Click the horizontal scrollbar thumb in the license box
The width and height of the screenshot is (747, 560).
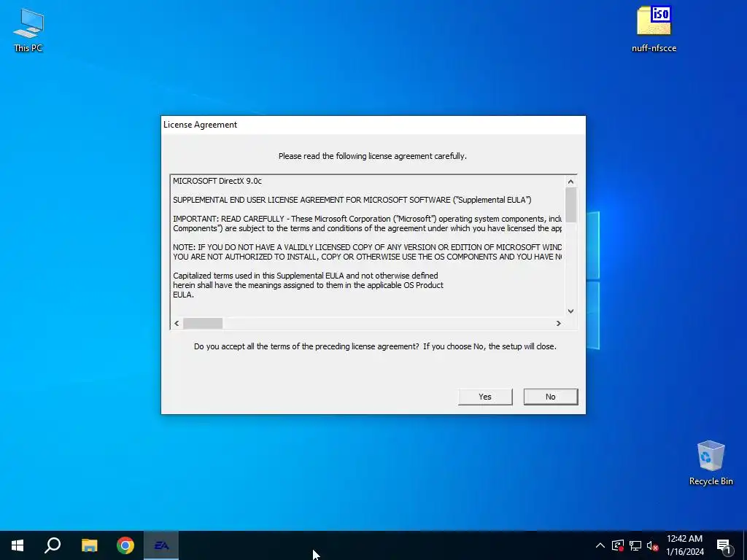pos(203,323)
